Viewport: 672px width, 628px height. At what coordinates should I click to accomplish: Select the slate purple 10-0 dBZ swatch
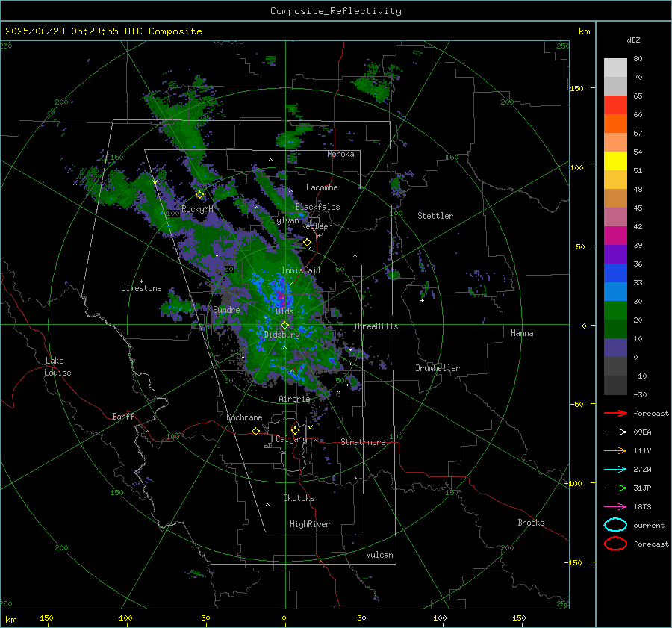[x=615, y=348]
